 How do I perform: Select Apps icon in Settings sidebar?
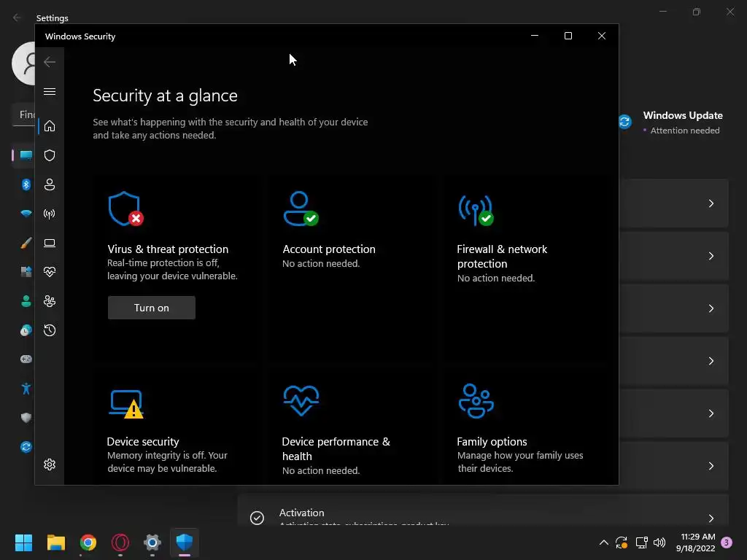pyautogui.click(x=26, y=272)
